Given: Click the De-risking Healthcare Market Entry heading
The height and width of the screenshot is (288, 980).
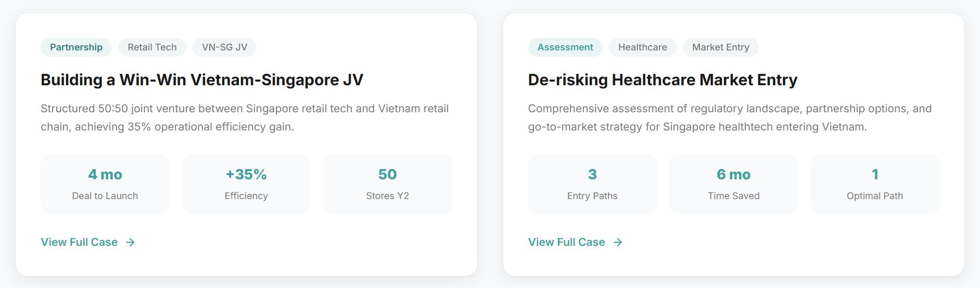Looking at the screenshot, I should coord(663,80).
